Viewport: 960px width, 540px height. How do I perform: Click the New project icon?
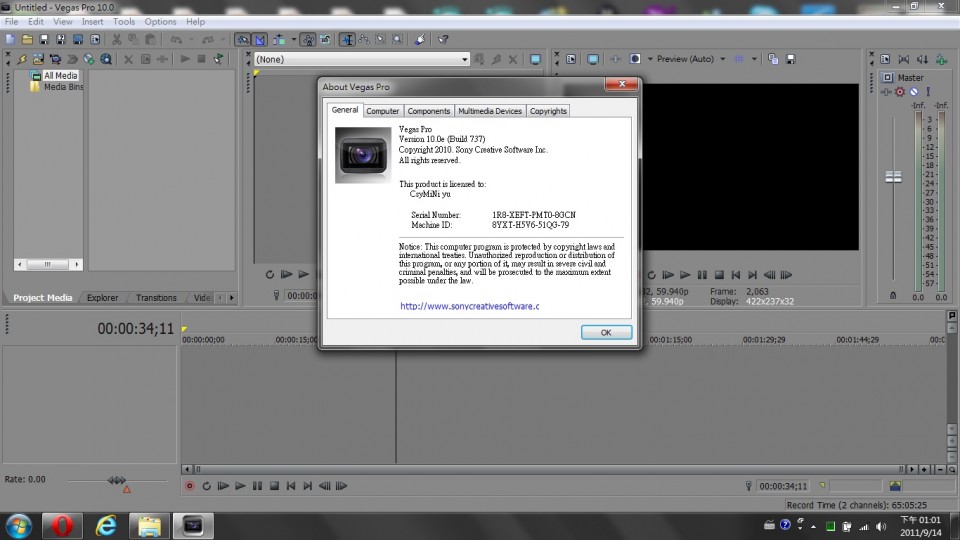coord(10,40)
